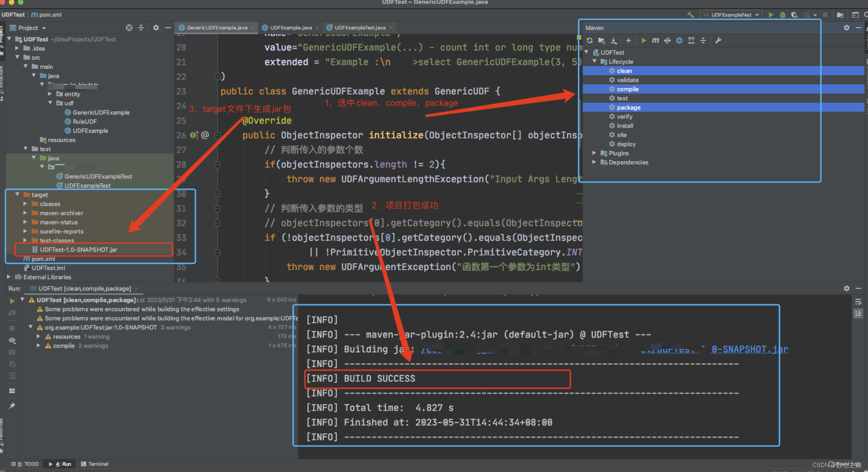This screenshot has height=472, width=868.
Task: Collapse the target folder in Project tree
Action: click(x=17, y=195)
